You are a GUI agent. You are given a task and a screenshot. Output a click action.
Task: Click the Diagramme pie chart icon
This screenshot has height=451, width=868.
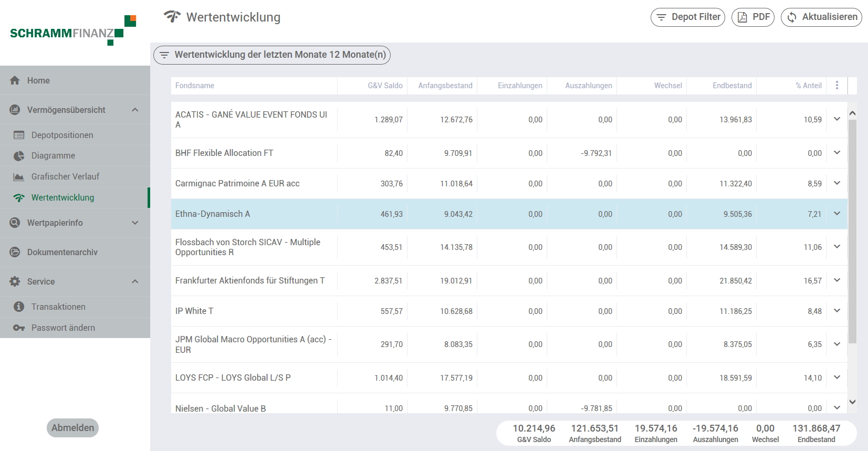point(19,156)
